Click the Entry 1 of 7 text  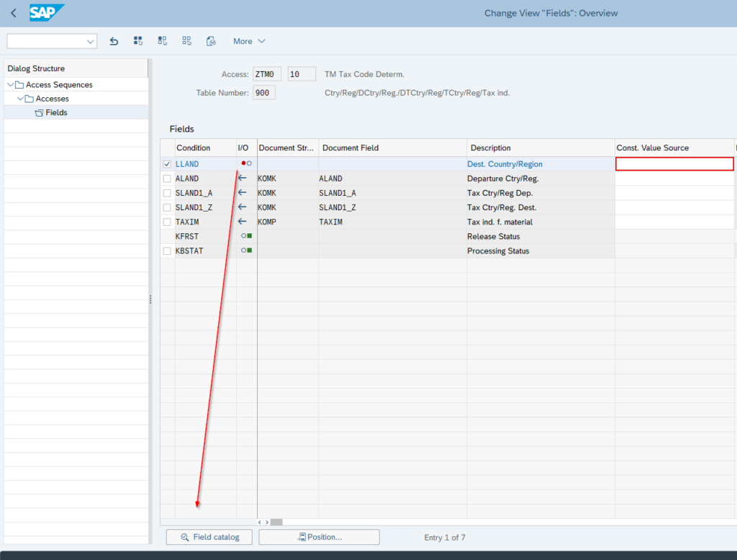tap(445, 538)
